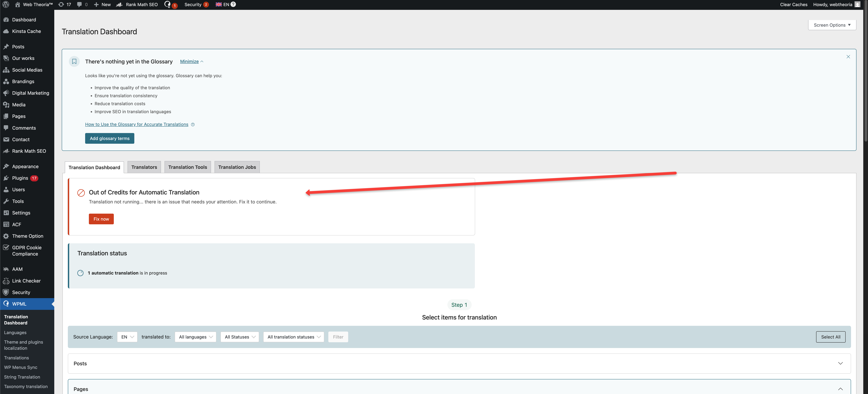Open Link Checker in sidebar

[x=26, y=281]
